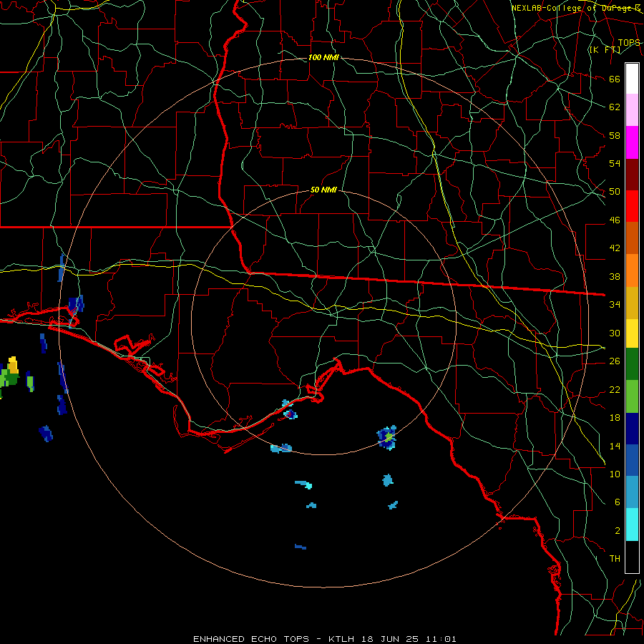Select the dark green legend swatch
Viewport: 644px width, 644px height.
pyautogui.click(x=632, y=364)
